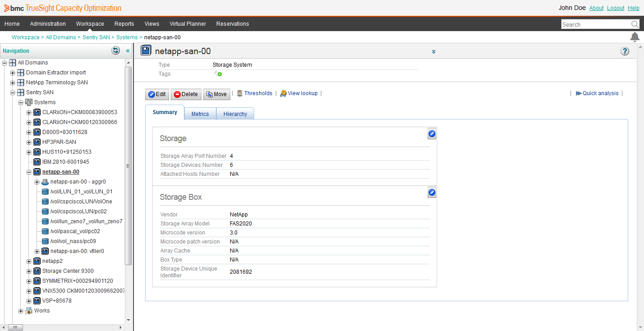The image size is (644, 331).
Task: Open the help question mark icon
Action: pos(625,51)
